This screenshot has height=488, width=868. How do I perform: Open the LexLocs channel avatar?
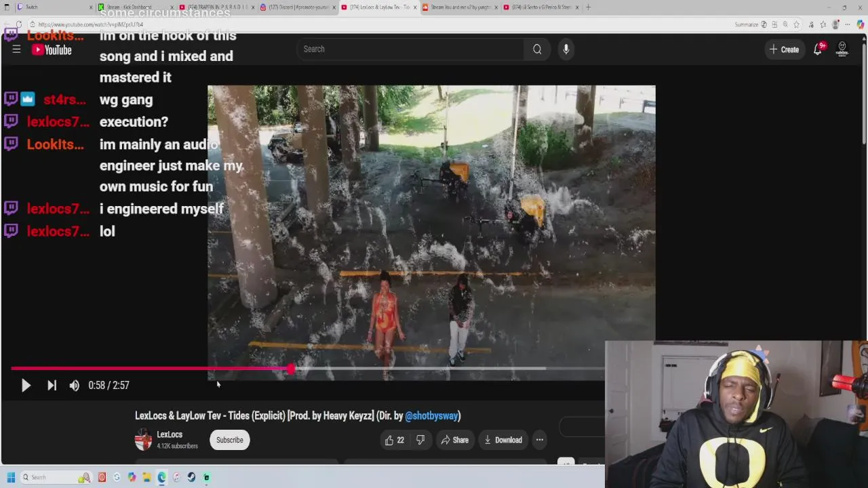(143, 440)
